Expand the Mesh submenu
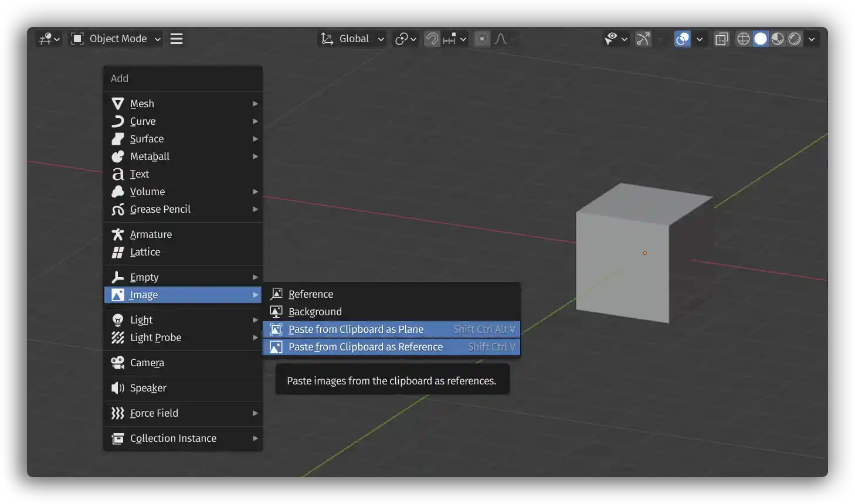This screenshot has width=855, height=504. click(142, 103)
